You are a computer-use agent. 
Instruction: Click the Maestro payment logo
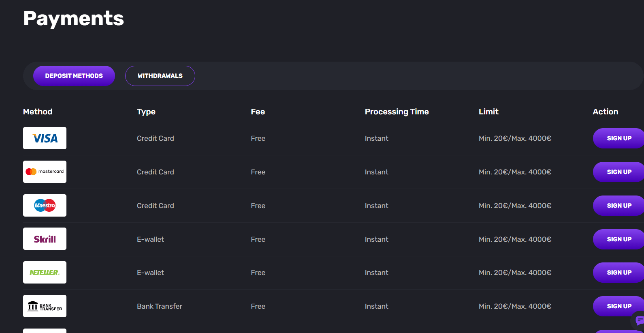[45, 205]
